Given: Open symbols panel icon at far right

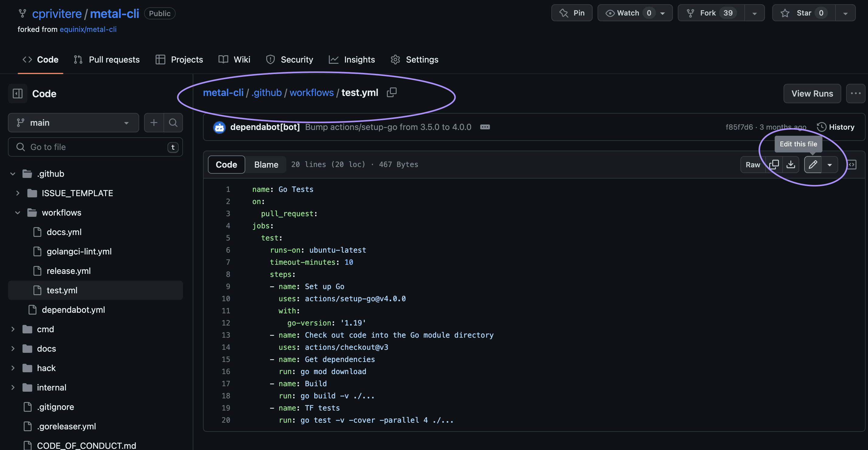Looking at the screenshot, I should click(x=852, y=165).
